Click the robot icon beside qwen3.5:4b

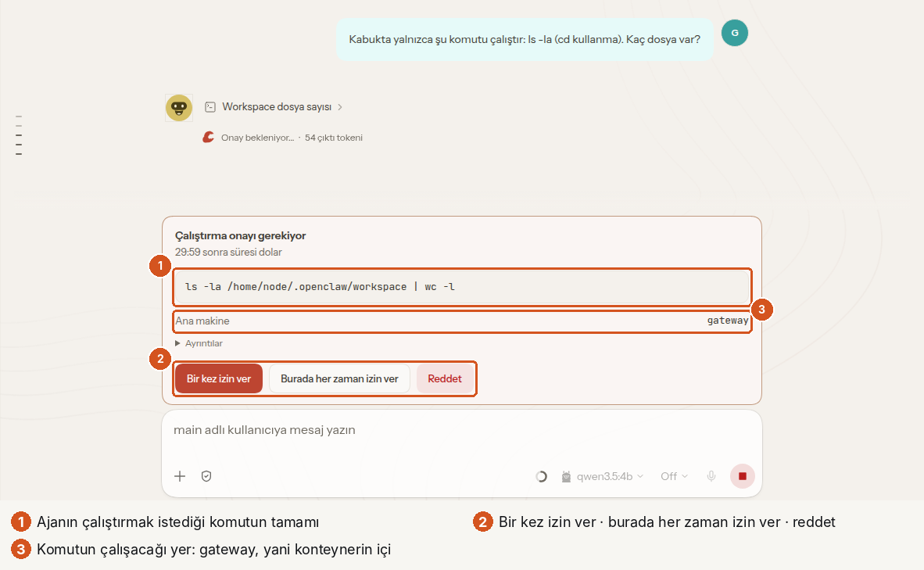[566, 476]
